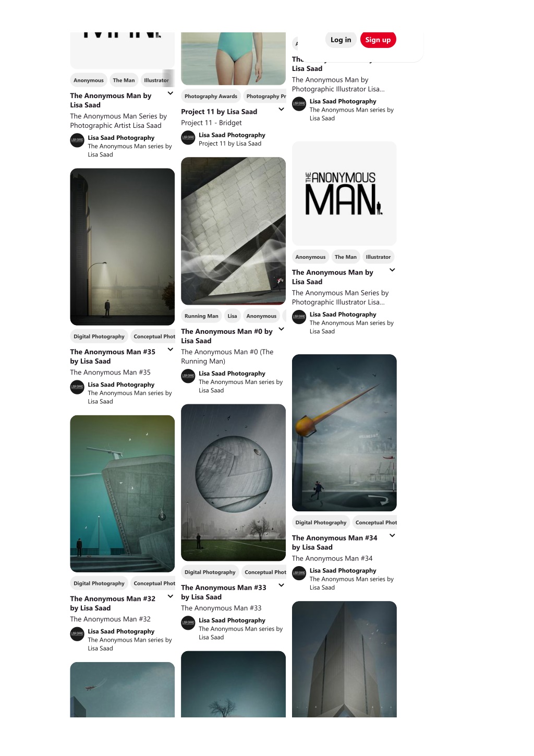Viewport: 534px width, 756px height.
Task: Select the Running Man tag chip
Action: 201,316
